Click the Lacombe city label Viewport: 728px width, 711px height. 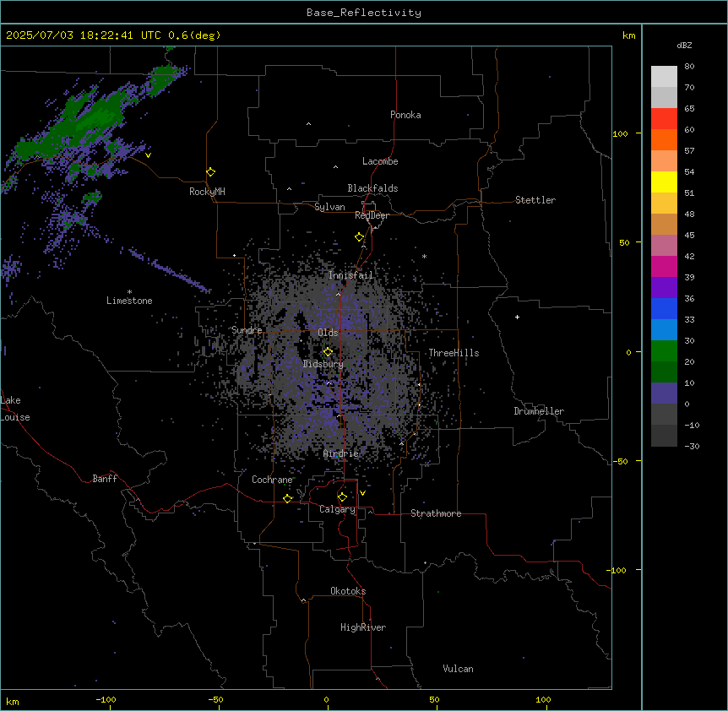point(380,161)
